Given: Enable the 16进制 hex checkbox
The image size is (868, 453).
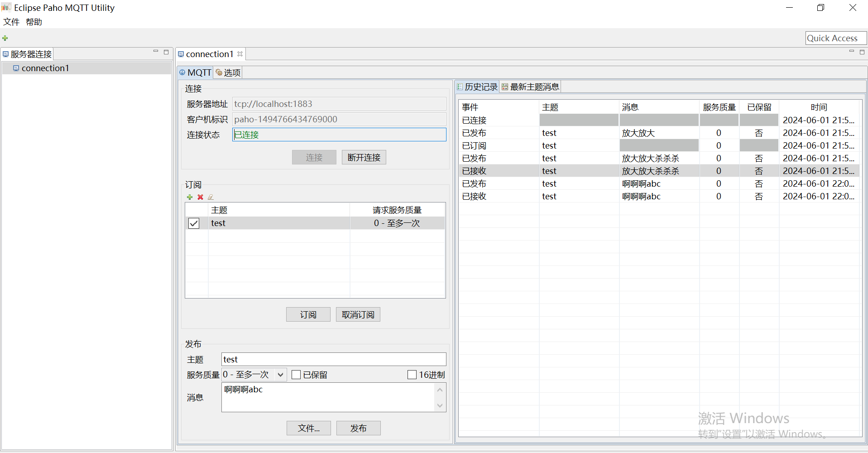Looking at the screenshot, I should point(412,375).
